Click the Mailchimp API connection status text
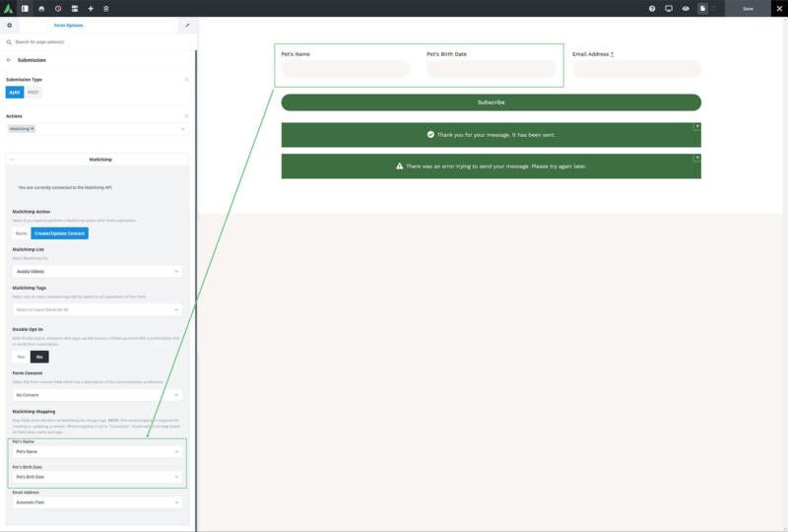 65,187
